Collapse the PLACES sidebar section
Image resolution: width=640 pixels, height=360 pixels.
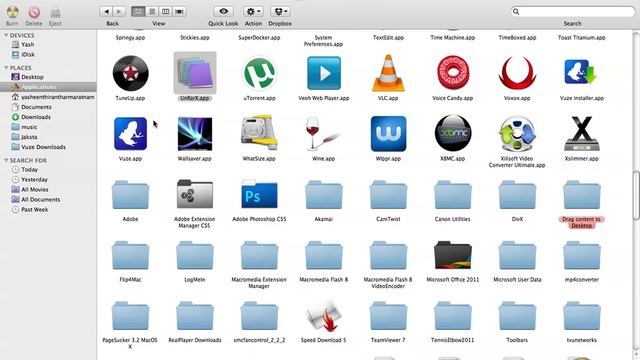click(6, 67)
